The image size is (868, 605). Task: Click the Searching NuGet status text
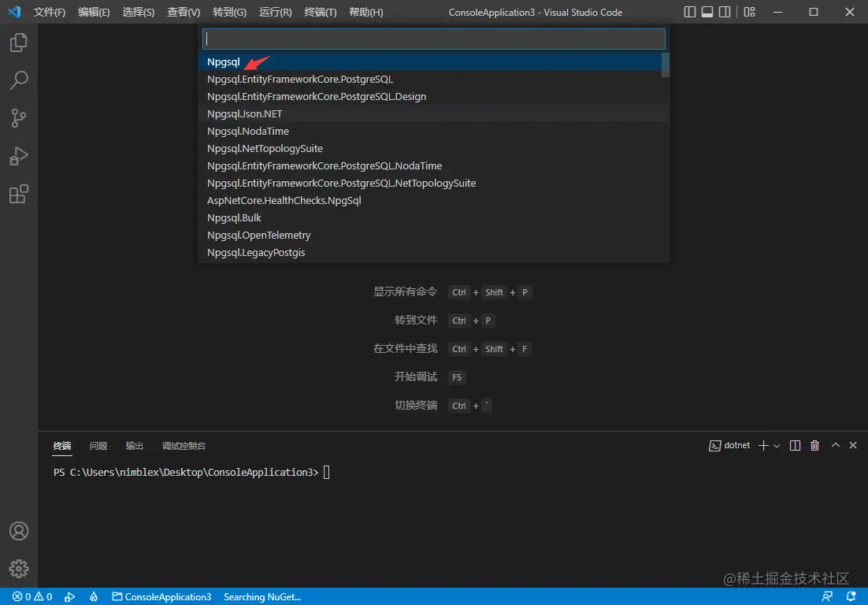point(262,596)
